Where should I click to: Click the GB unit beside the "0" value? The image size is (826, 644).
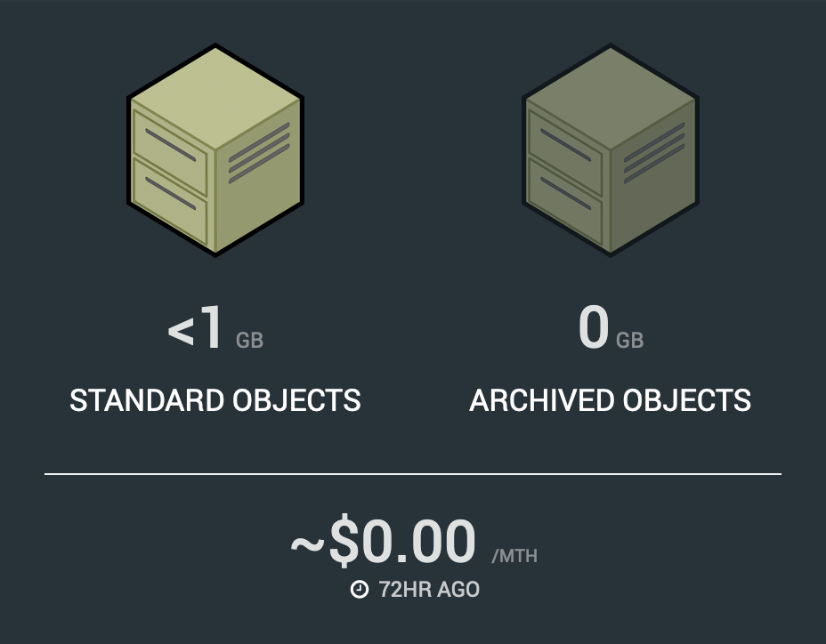(x=630, y=341)
